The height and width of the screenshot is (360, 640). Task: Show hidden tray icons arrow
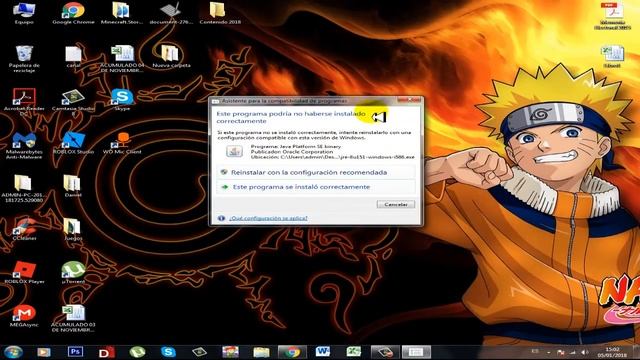click(549, 352)
